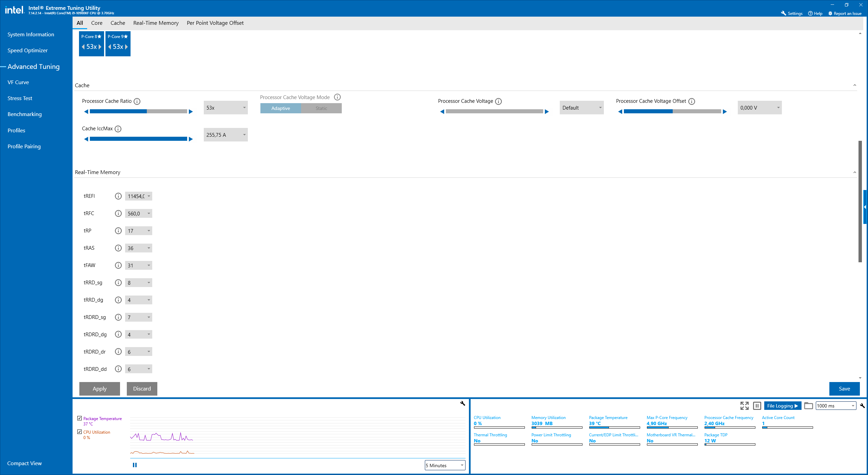Screen dimensions: 868x475
Task: Open the logging folder
Action: (809, 405)
